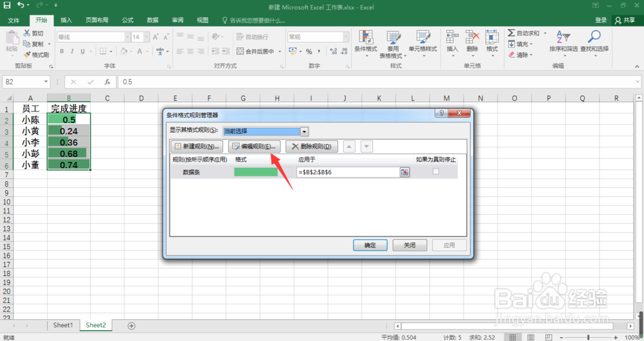Confirm with the OK button in the dialog
The width and height of the screenshot is (644, 341).
(370, 245)
